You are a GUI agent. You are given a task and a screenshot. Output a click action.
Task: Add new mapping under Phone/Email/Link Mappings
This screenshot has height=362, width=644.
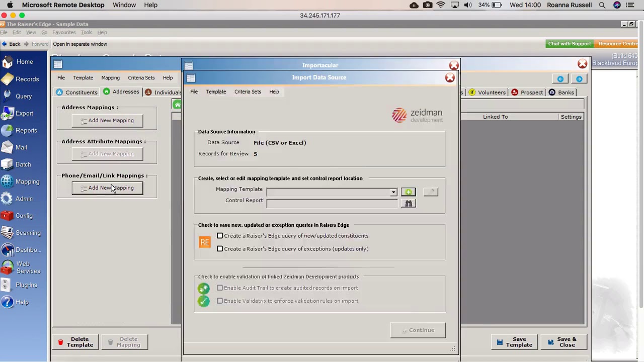coord(107,188)
